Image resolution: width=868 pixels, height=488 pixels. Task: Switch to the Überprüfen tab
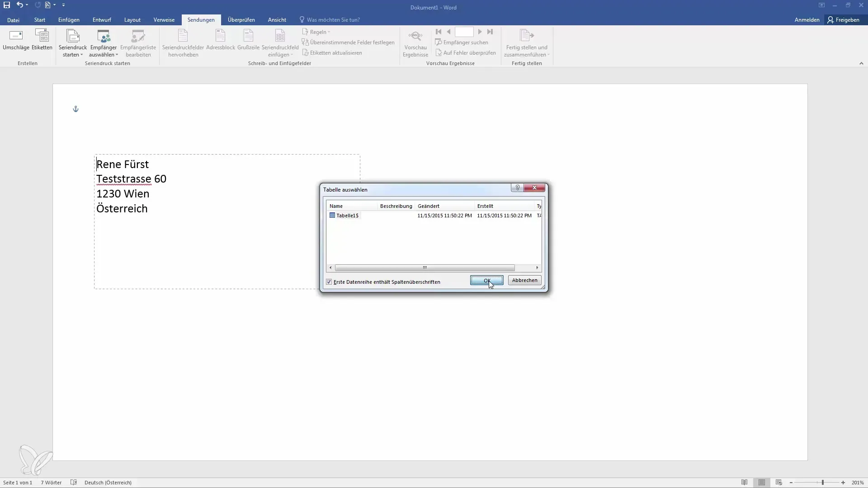(x=241, y=20)
